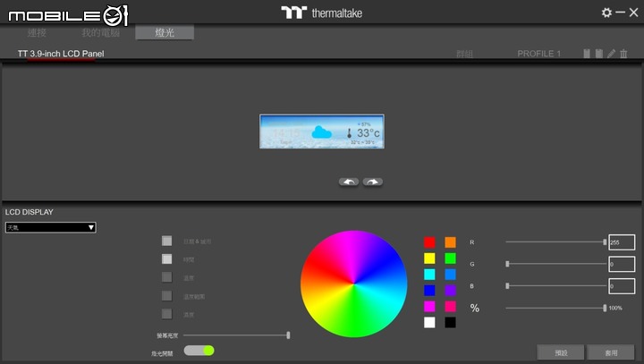The width and height of the screenshot is (644, 364).
Task: Click the right curved arrow under preview
Action: tap(372, 182)
